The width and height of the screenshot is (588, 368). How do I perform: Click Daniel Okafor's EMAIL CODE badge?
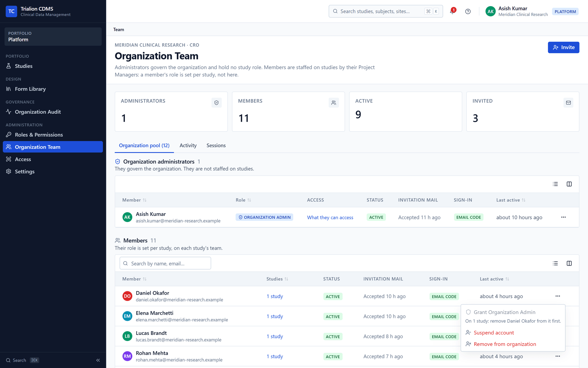coord(444,297)
